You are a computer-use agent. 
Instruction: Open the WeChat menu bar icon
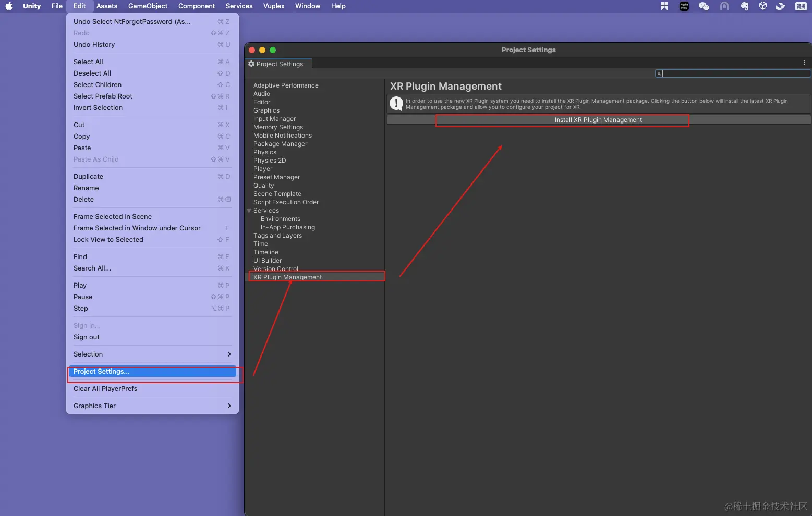(x=704, y=6)
